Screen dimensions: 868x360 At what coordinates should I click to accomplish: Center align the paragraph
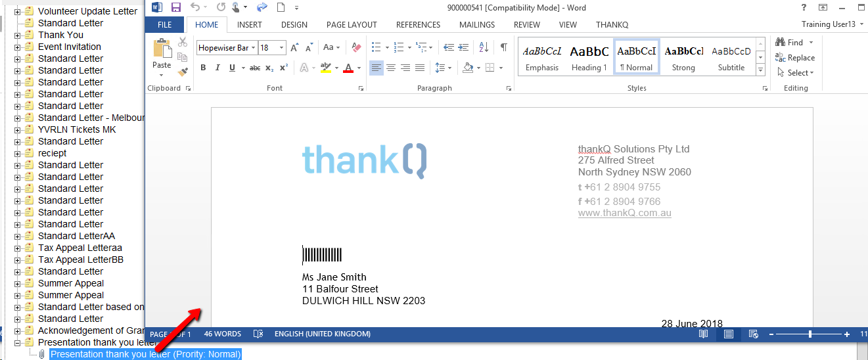click(391, 68)
